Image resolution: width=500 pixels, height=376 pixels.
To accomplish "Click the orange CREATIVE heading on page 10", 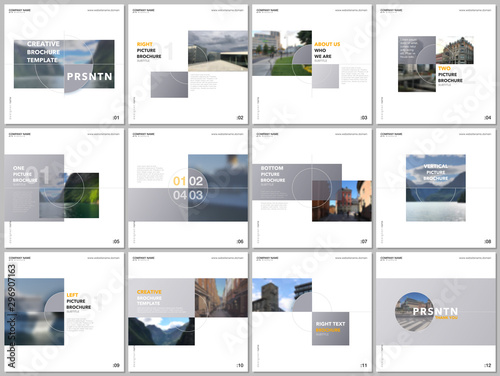I will (x=149, y=292).
